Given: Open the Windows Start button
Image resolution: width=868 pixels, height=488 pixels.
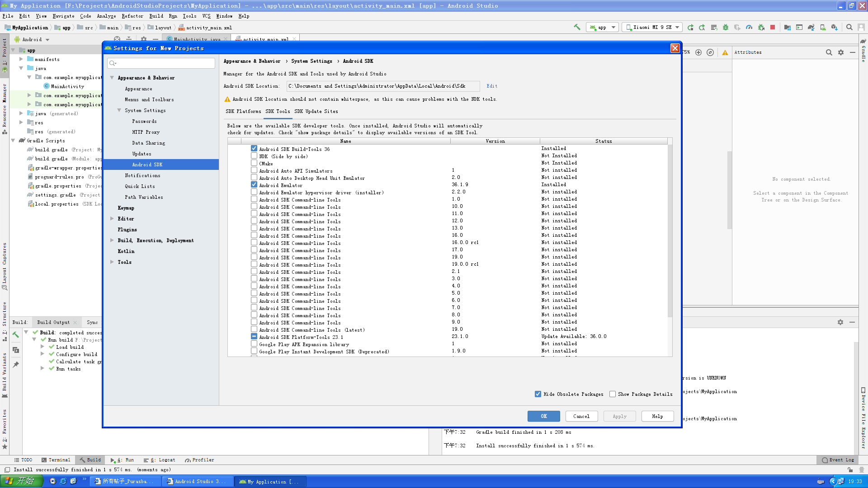Looking at the screenshot, I should pos(22,481).
